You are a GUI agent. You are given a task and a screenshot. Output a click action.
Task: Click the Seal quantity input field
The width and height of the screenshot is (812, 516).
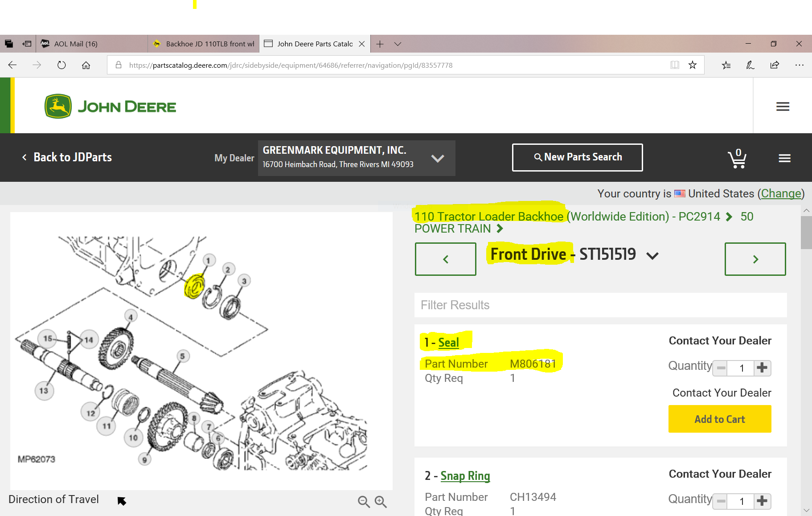tap(742, 368)
